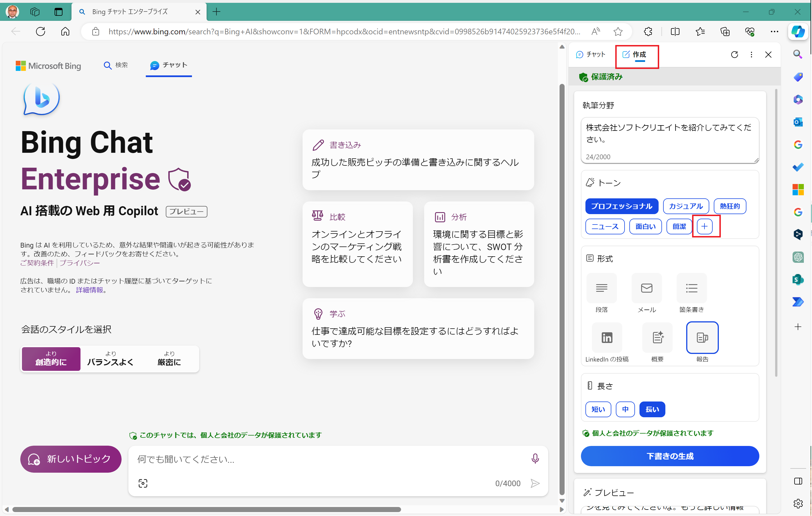The height and width of the screenshot is (516, 812).
Task: Open the Copilot pane more options
Action: tap(751, 55)
